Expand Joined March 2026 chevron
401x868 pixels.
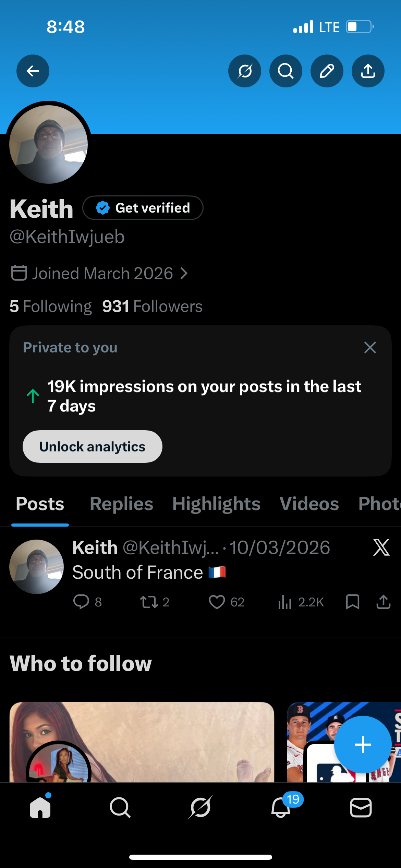click(x=184, y=273)
